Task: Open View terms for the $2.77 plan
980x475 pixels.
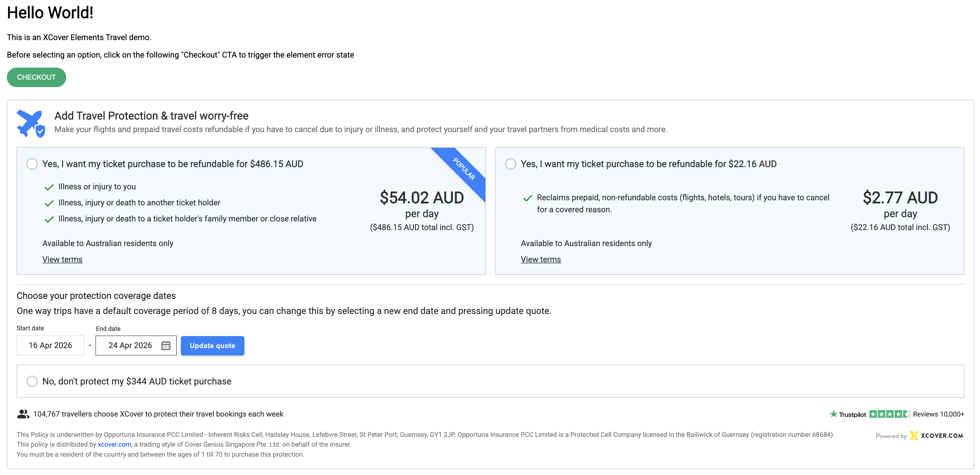Action: point(541,259)
